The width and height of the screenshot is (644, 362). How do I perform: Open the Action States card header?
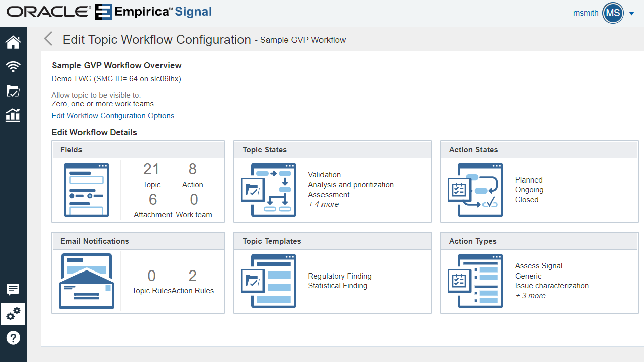click(539, 150)
